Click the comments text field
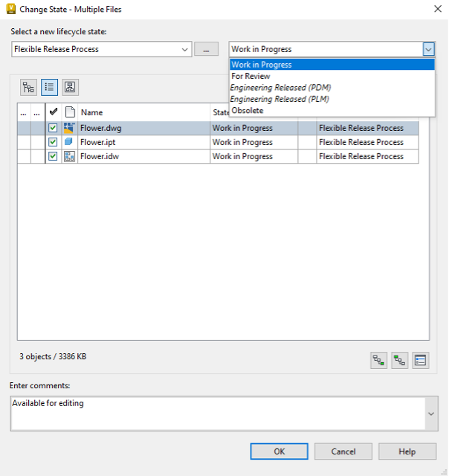This screenshot has height=476, width=449. [x=218, y=414]
